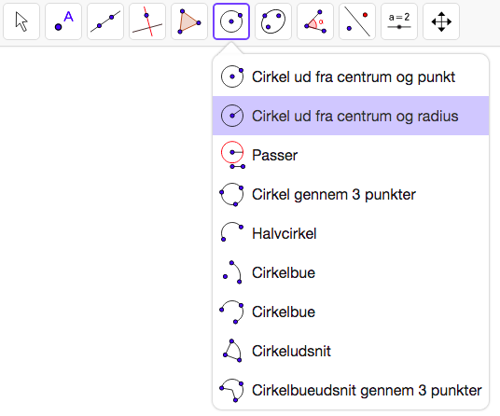The width and height of the screenshot is (500, 416).
Task: Choose the second Cirkelbue menu entry
Action: 351,312
